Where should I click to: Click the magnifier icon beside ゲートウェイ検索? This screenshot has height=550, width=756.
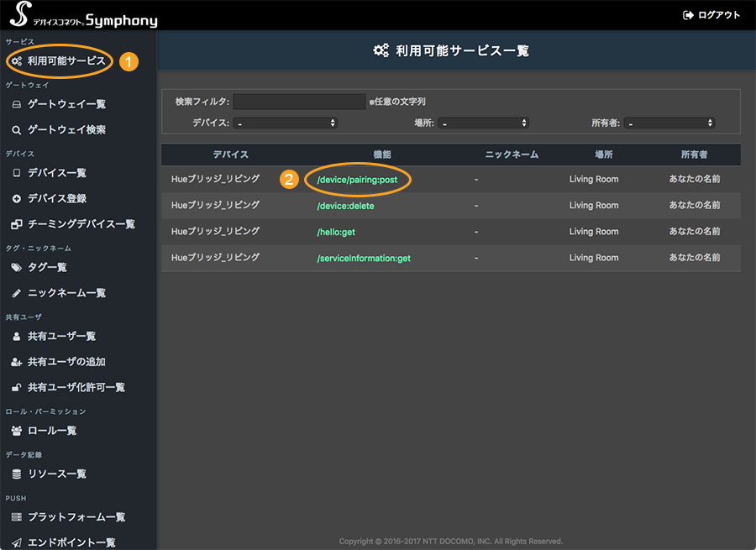[x=17, y=130]
